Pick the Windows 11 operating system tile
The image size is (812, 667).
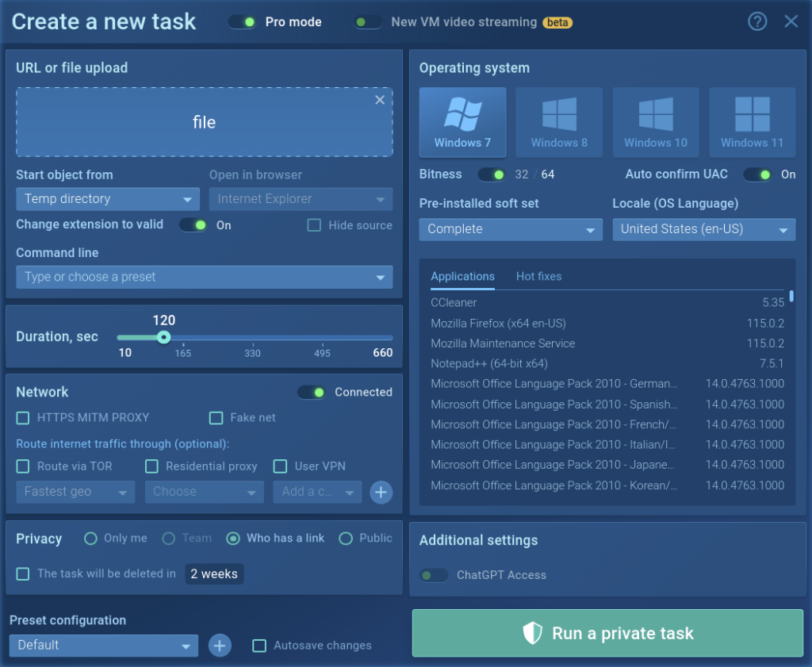tap(752, 122)
